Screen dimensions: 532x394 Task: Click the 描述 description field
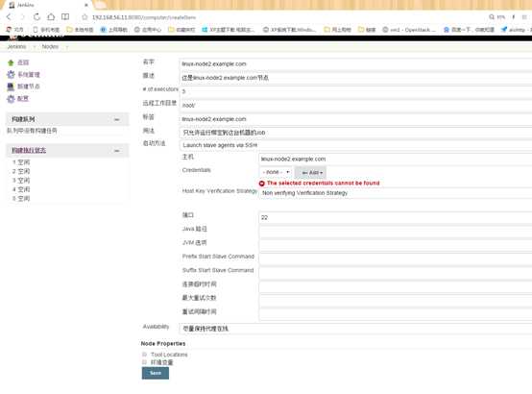[355, 78]
